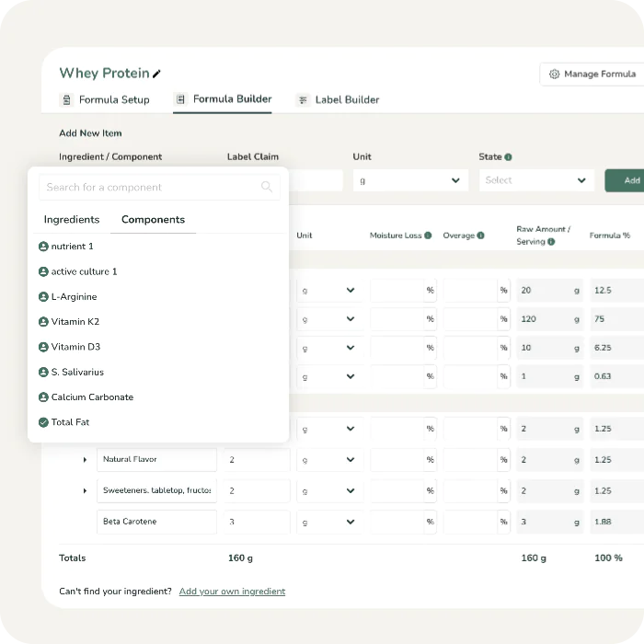
Task: Switch to the Formula Setup tab
Action: [104, 99]
